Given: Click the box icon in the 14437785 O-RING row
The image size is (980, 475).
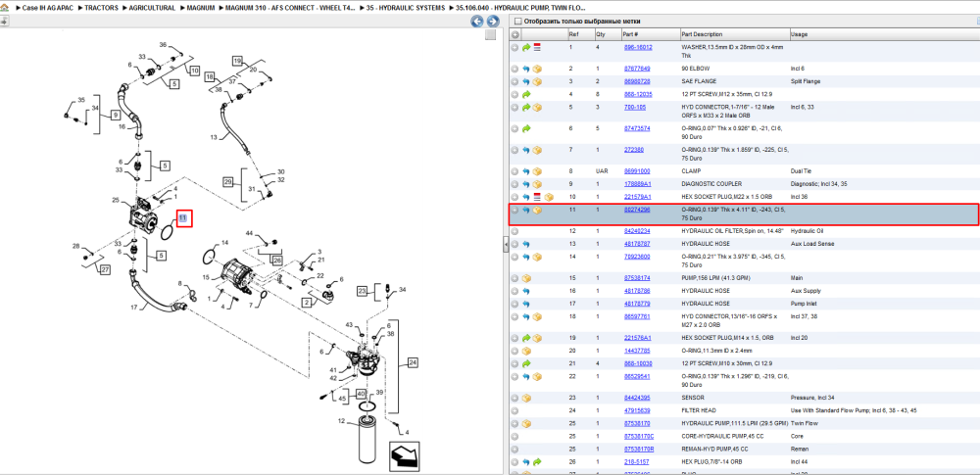Looking at the screenshot, I should pyautogui.click(x=525, y=351).
